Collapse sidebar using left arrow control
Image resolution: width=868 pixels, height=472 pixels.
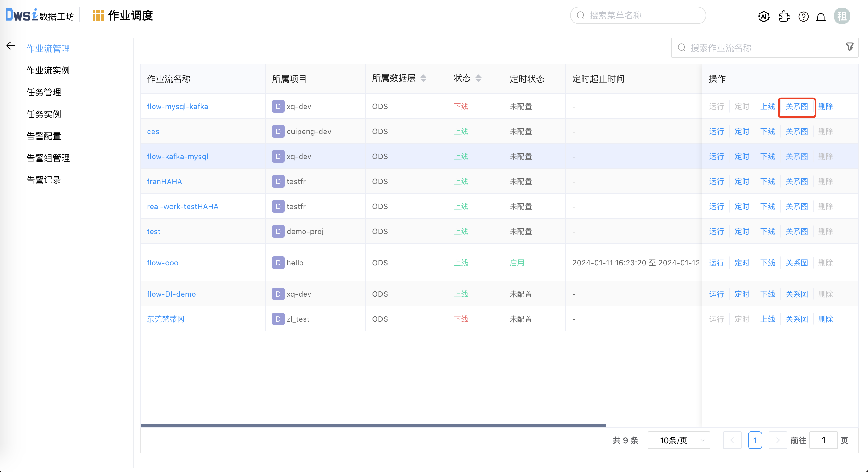(x=10, y=46)
